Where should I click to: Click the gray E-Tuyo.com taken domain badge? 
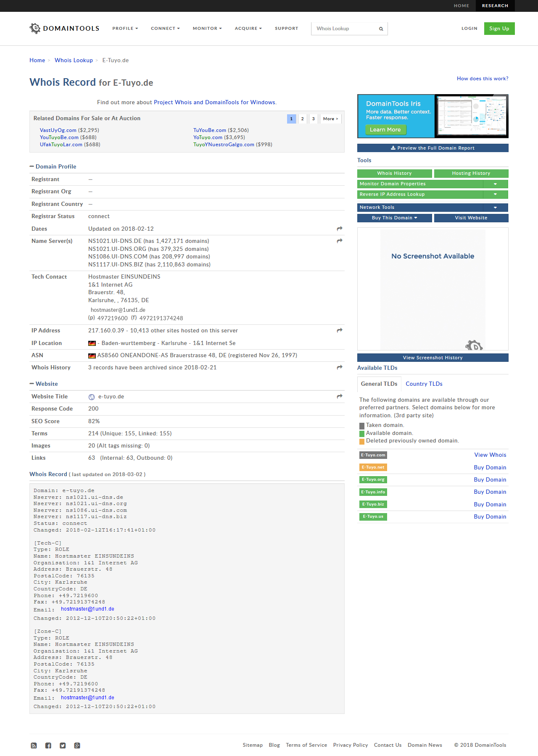pyautogui.click(x=373, y=455)
